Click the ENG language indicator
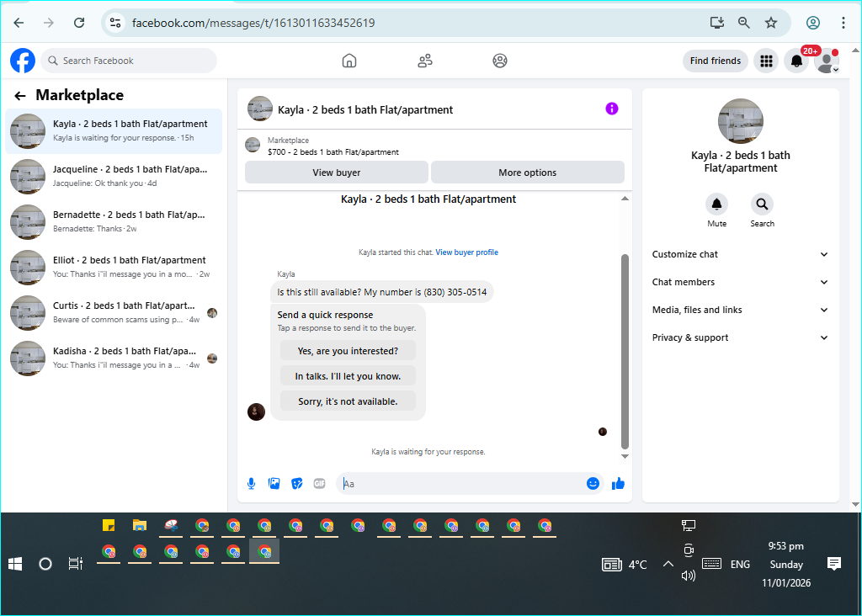The image size is (862, 616). tap(740, 565)
